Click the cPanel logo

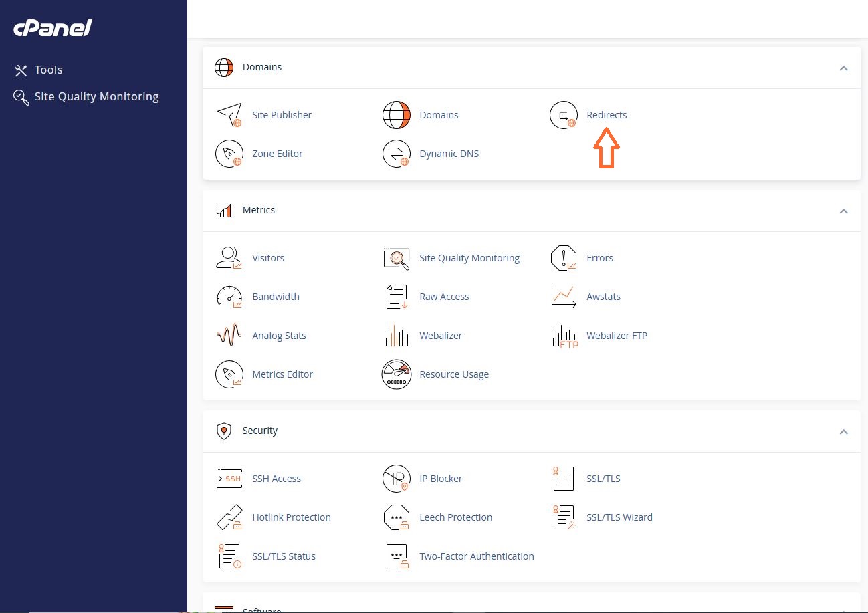point(53,29)
